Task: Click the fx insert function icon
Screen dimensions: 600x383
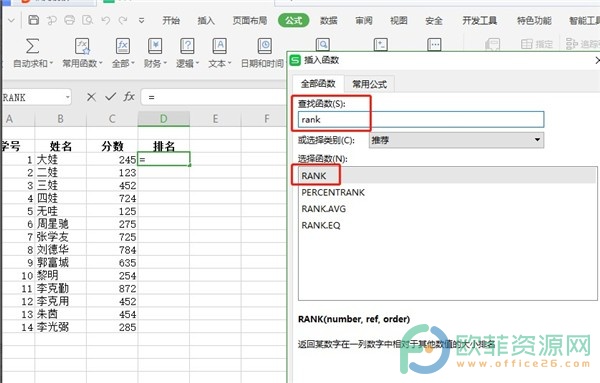Action: pyautogui.click(x=129, y=97)
